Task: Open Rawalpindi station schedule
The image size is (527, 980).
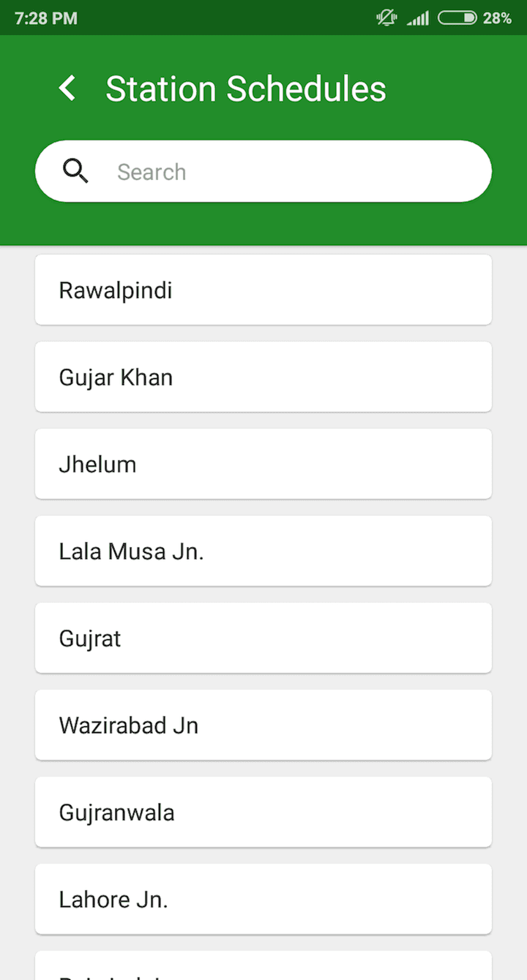Action: click(x=263, y=290)
